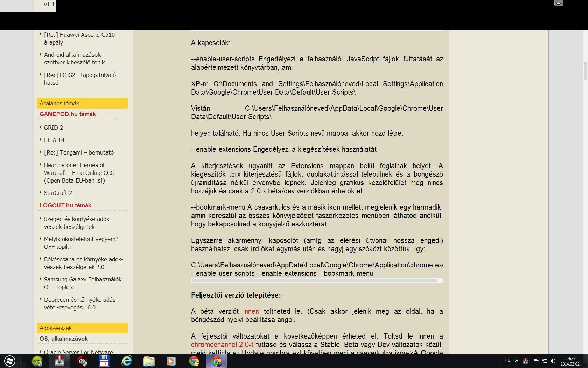588x368 pixels.
Task: Select the 'Adok-veszek' yellow header
Action: (82, 328)
